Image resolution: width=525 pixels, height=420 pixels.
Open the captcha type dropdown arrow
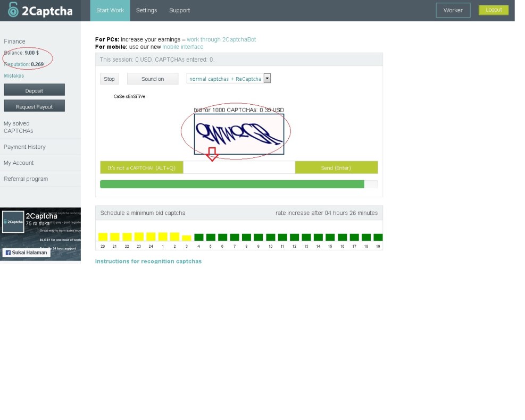pos(267,78)
